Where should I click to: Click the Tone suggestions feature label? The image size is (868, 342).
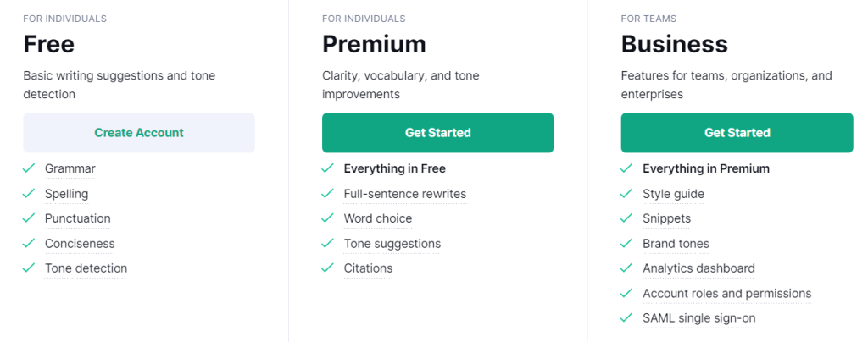pos(392,244)
